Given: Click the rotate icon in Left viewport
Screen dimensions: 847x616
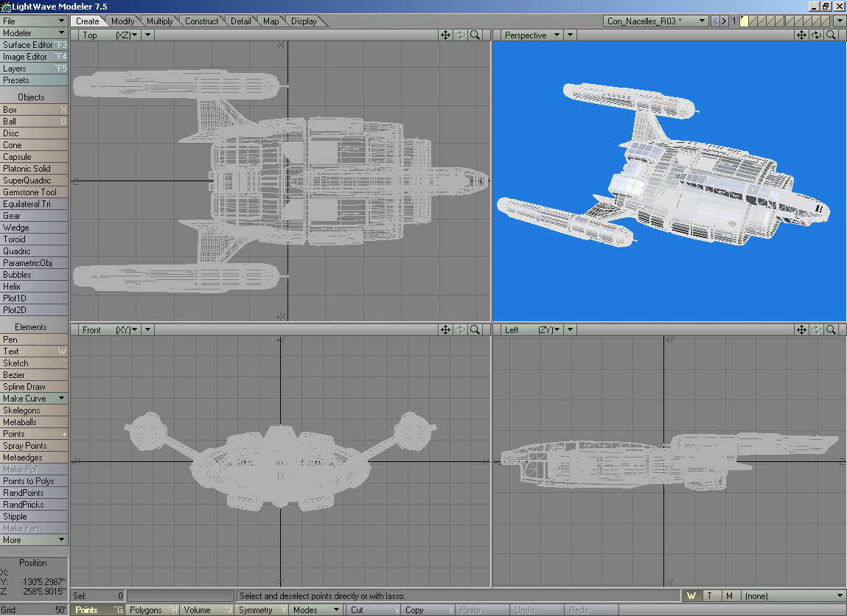Looking at the screenshot, I should pos(816,330).
